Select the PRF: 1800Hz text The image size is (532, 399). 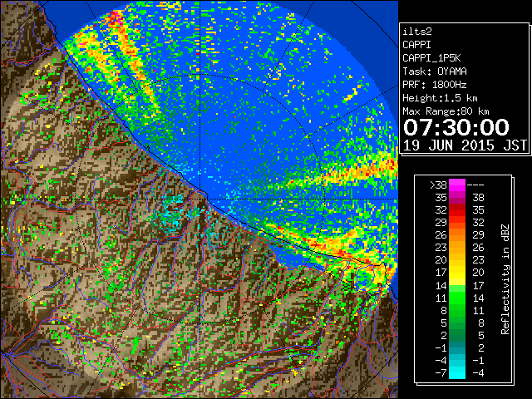tap(435, 85)
